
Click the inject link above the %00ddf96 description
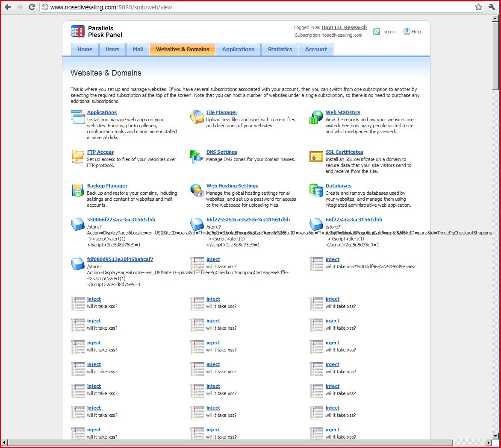[332, 259]
